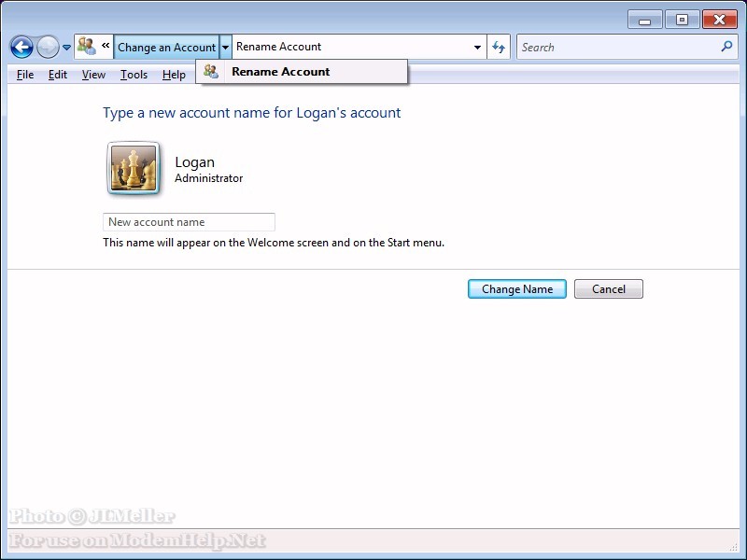Click the Rename Account popup users icon
This screenshot has width=747, height=560.
(x=211, y=72)
